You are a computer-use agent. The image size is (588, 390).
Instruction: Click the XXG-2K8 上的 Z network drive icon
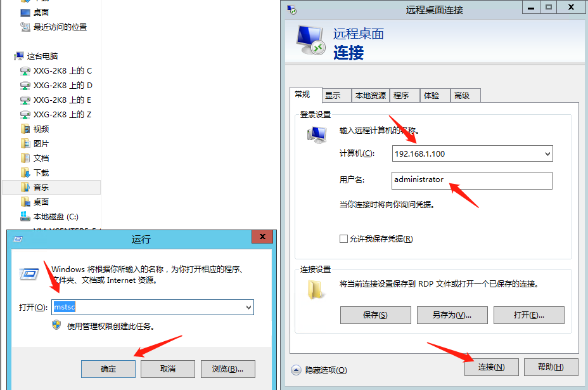pos(25,115)
